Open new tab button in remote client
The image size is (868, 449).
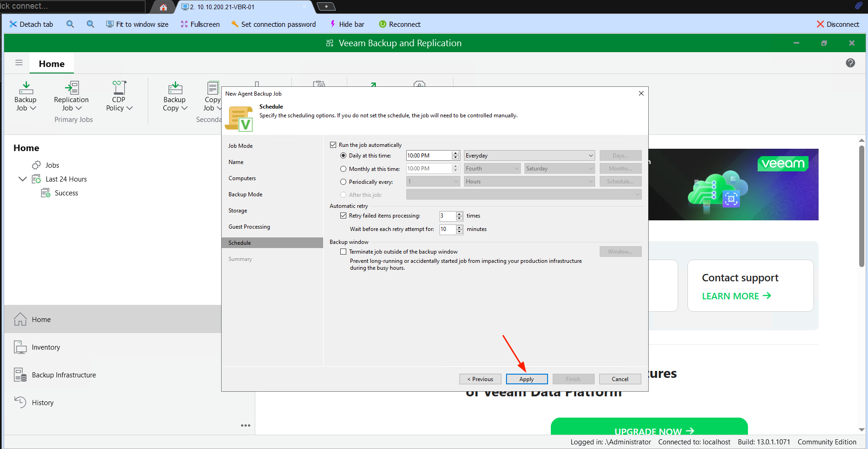(x=326, y=6)
